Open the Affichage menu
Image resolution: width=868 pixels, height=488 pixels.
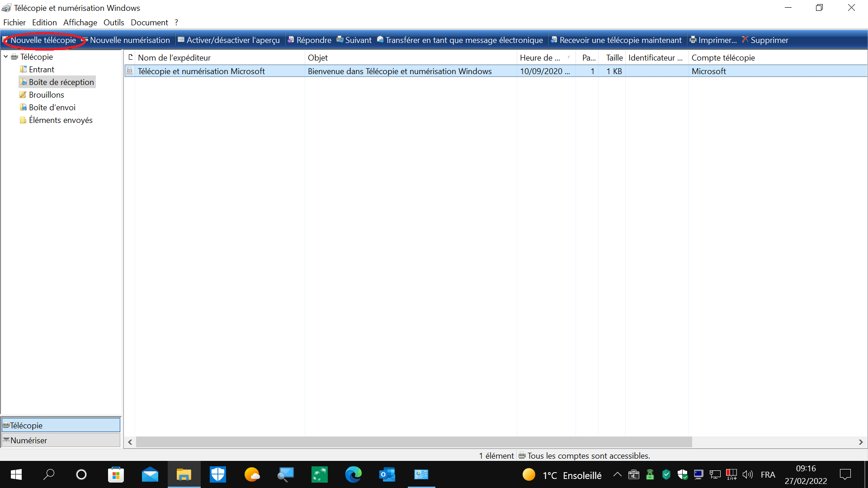80,23
